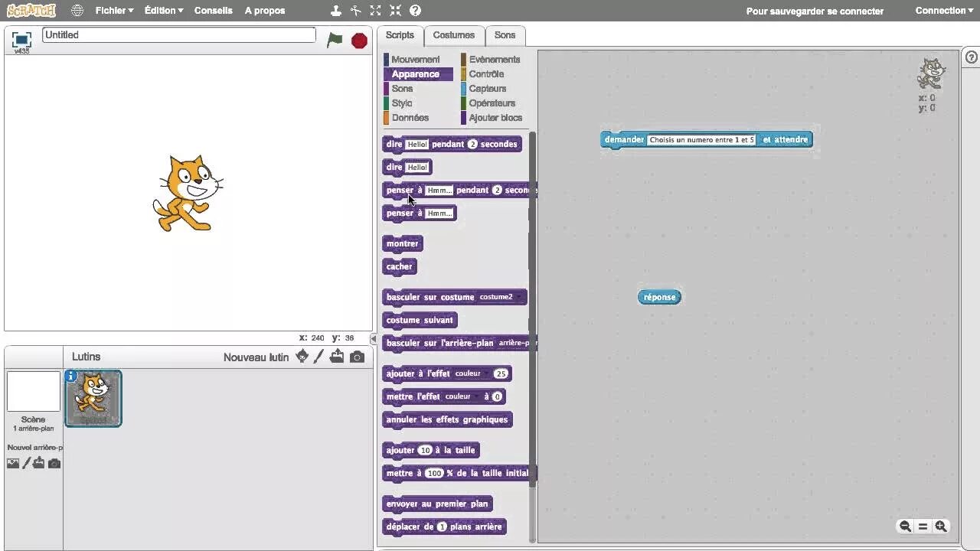Screen dimensions: 980x551
Task: Start project with green flag
Action: tap(335, 40)
